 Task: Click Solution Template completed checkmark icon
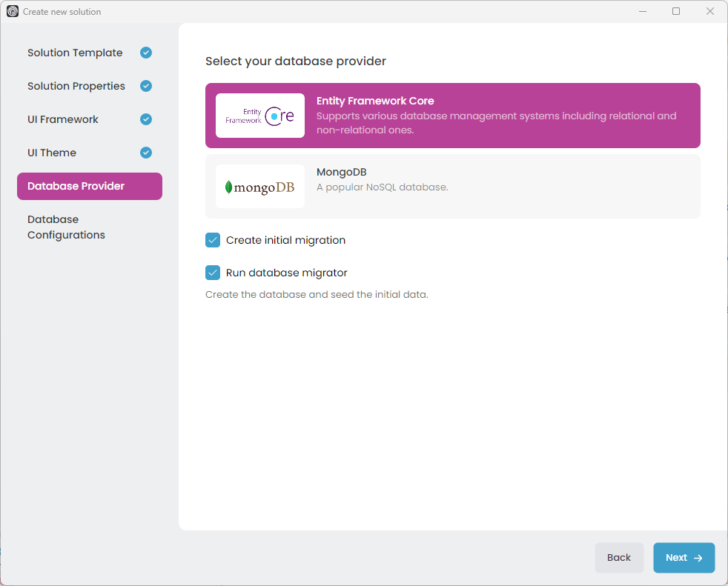point(146,53)
